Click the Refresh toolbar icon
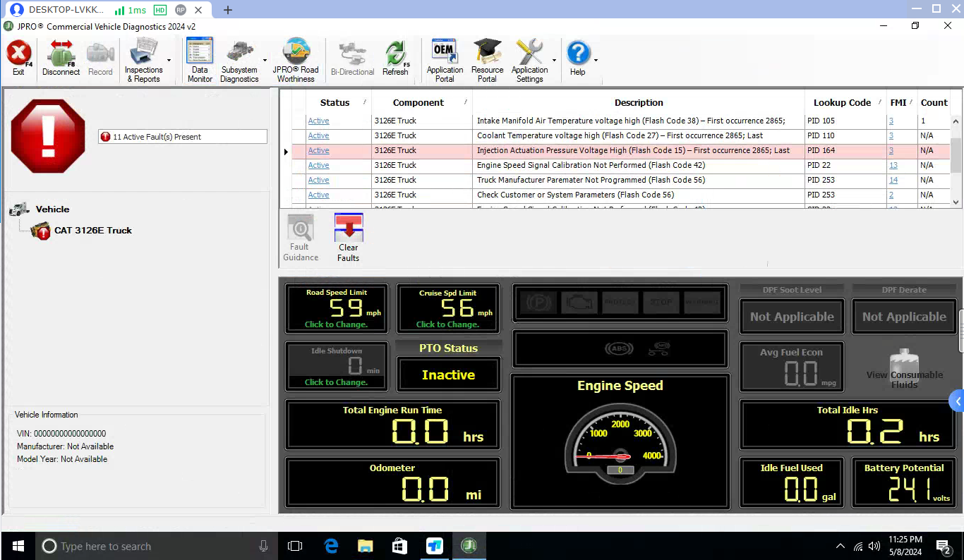This screenshot has width=964, height=560. click(395, 59)
